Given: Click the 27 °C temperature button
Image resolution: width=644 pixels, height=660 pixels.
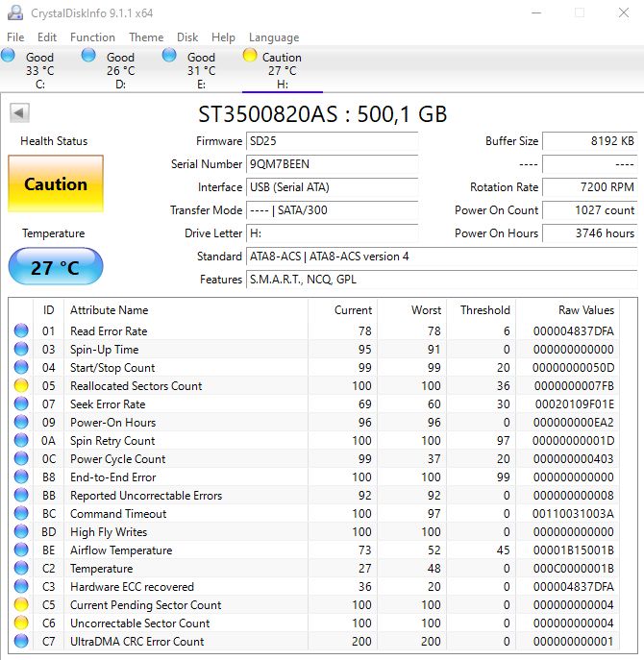Looking at the screenshot, I should click(x=56, y=267).
